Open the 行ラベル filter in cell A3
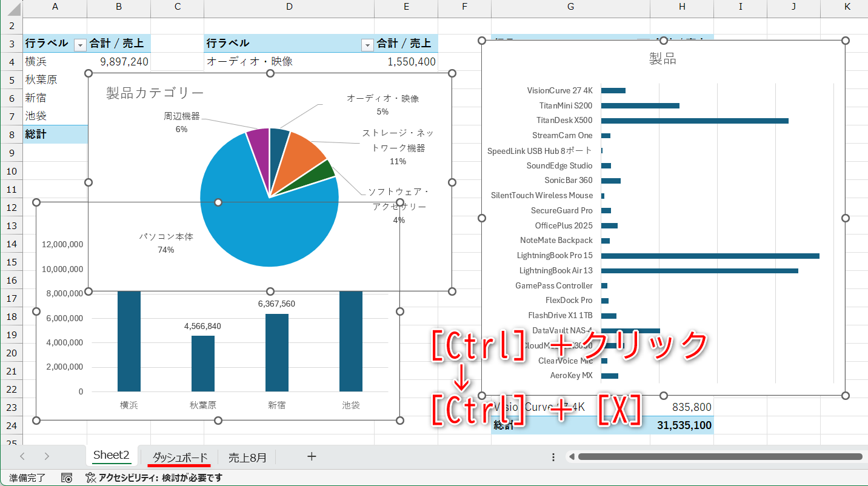Viewport: 868px width, 486px height. click(x=80, y=44)
